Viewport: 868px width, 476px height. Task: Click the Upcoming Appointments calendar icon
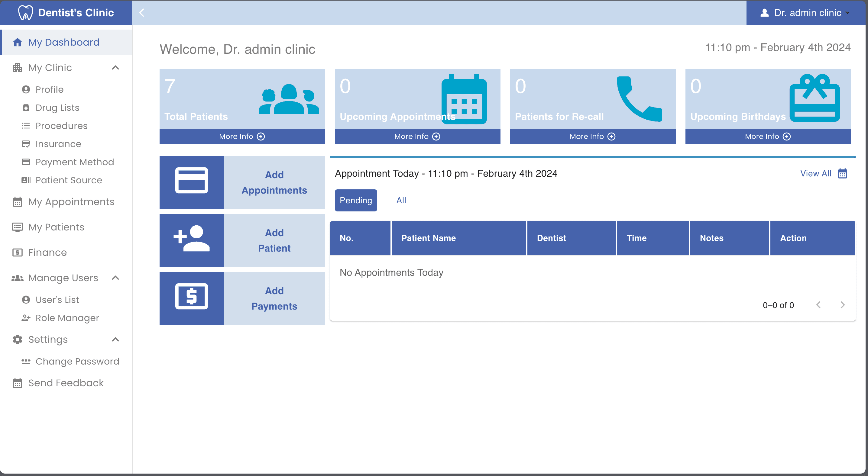[464, 99]
